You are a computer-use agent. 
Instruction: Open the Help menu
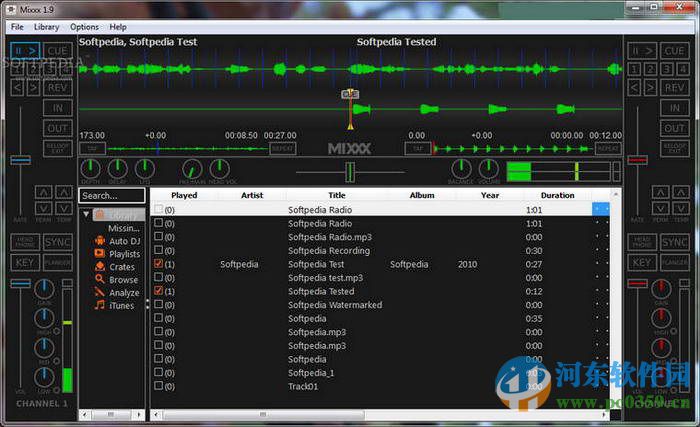(118, 27)
